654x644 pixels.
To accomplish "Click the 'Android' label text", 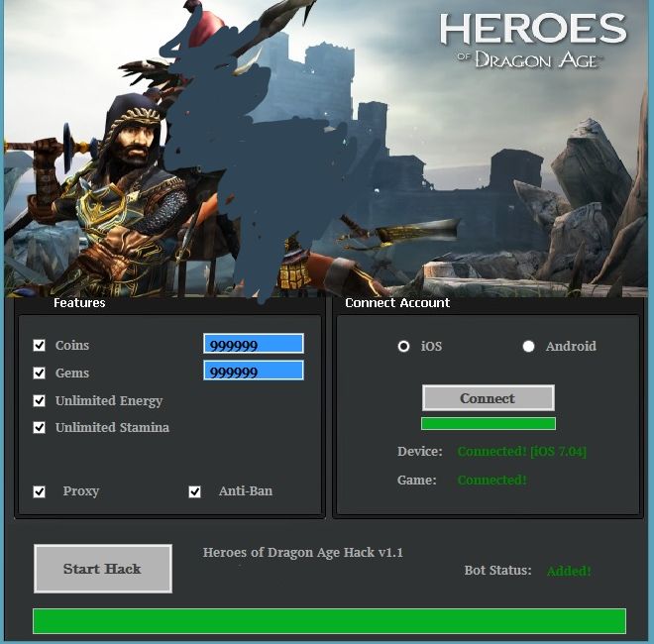I will tap(571, 346).
